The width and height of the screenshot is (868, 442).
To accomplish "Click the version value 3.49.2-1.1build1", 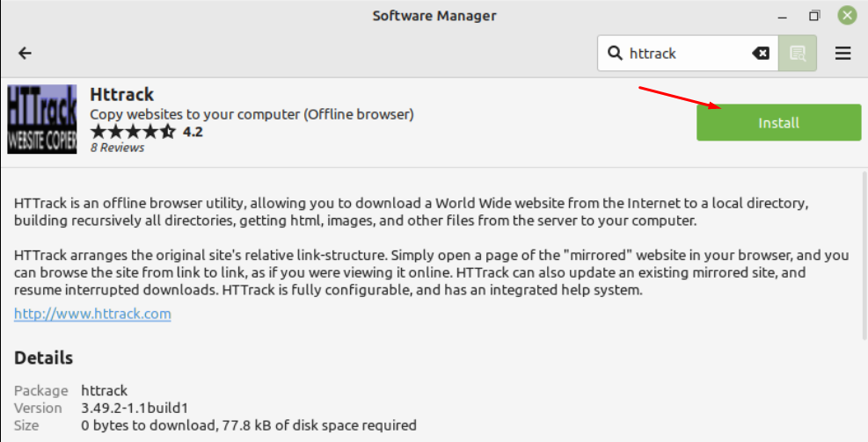I will pyautogui.click(x=135, y=409).
